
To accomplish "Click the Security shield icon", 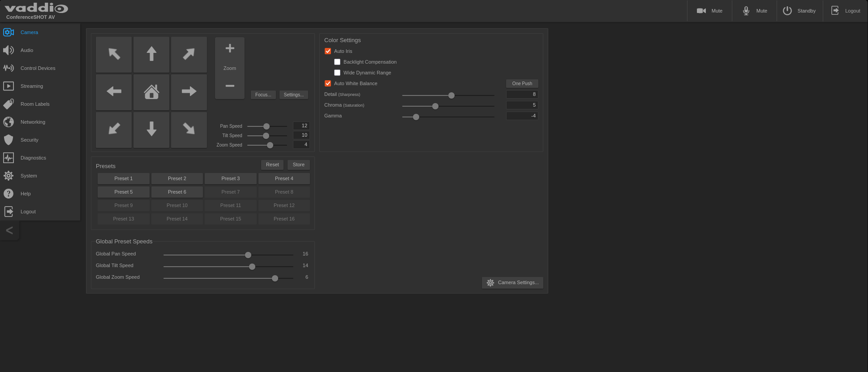I will click(x=9, y=140).
